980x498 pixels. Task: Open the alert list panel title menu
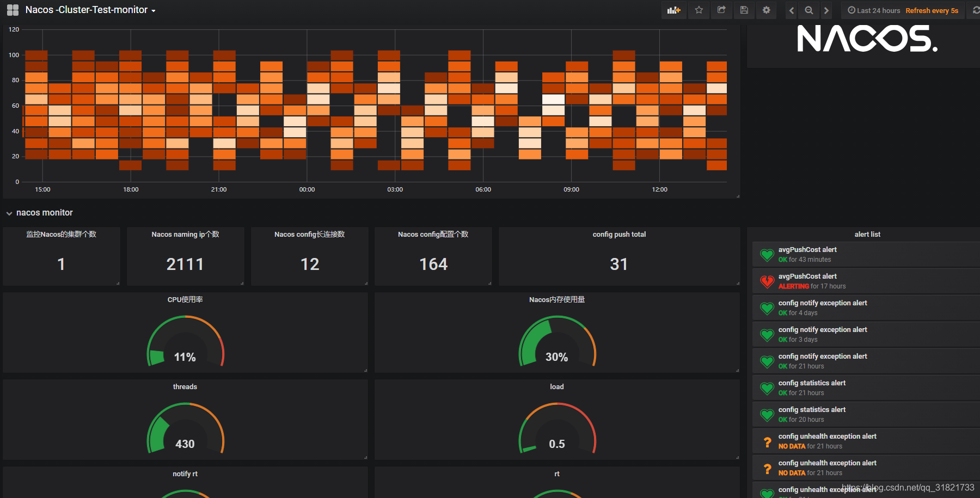[867, 234]
